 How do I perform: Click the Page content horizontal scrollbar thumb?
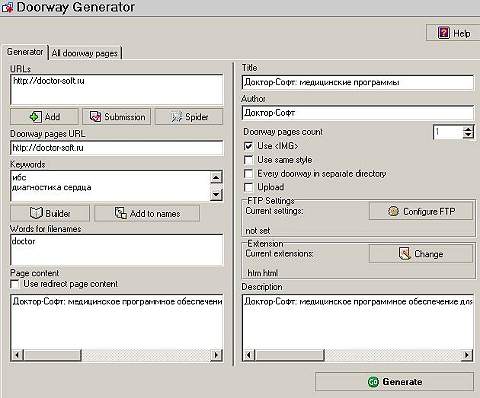point(52,355)
